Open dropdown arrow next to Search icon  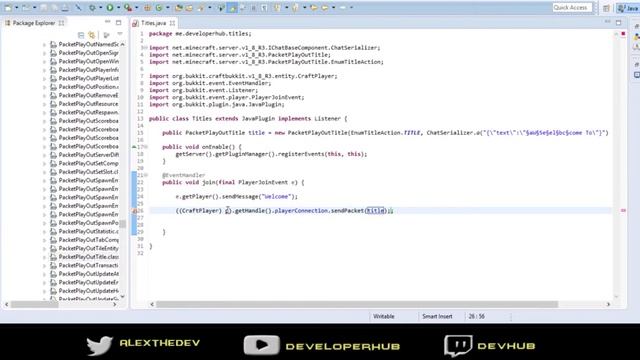pyautogui.click(x=210, y=8)
